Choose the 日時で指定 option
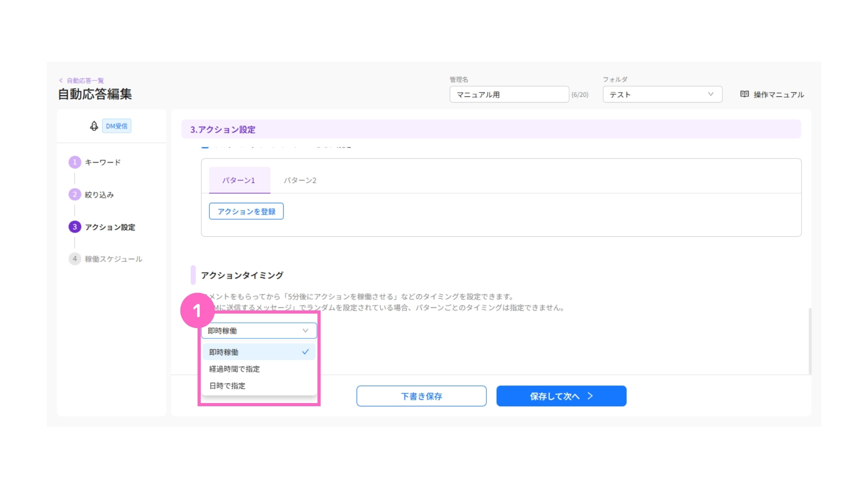Image resolution: width=868 pixels, height=488 pixels. tap(259, 385)
